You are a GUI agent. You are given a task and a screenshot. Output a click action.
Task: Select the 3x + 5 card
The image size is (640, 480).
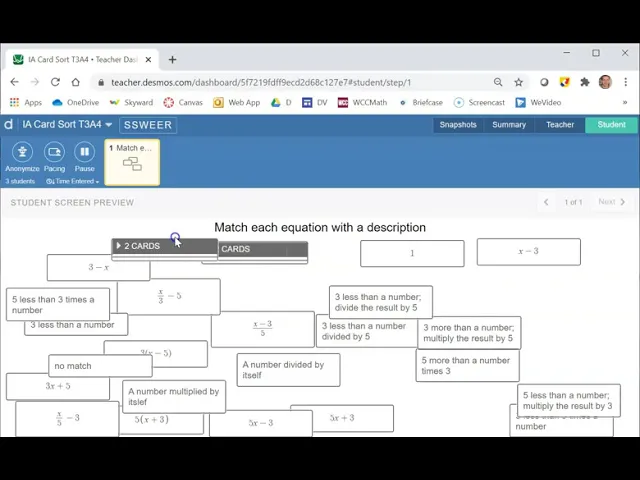(58, 386)
